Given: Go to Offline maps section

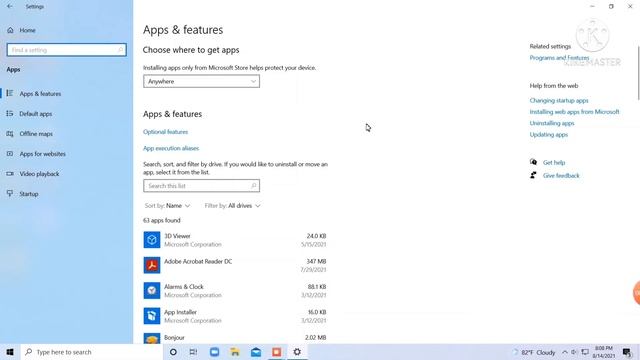Looking at the screenshot, I should point(36,133).
